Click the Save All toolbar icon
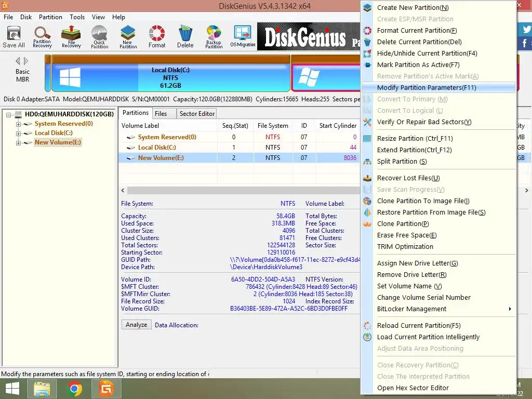Viewport: 532px width, 399px height. [14, 37]
